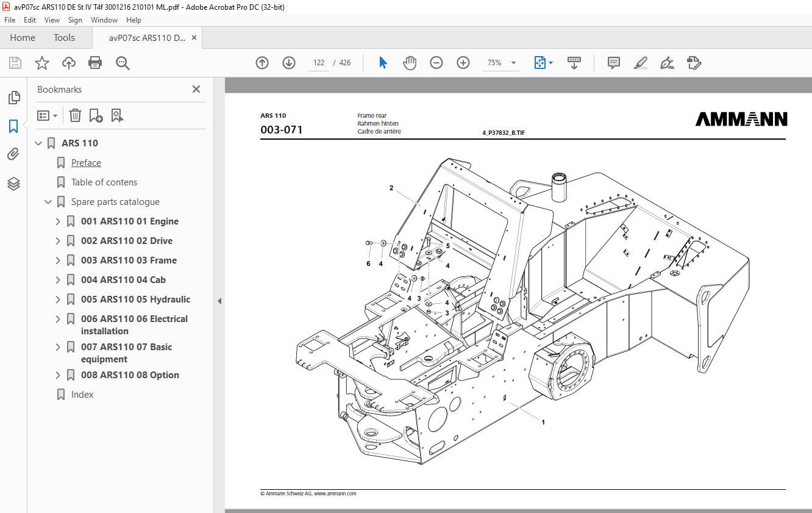Open the Table of contens bookmark

104,182
